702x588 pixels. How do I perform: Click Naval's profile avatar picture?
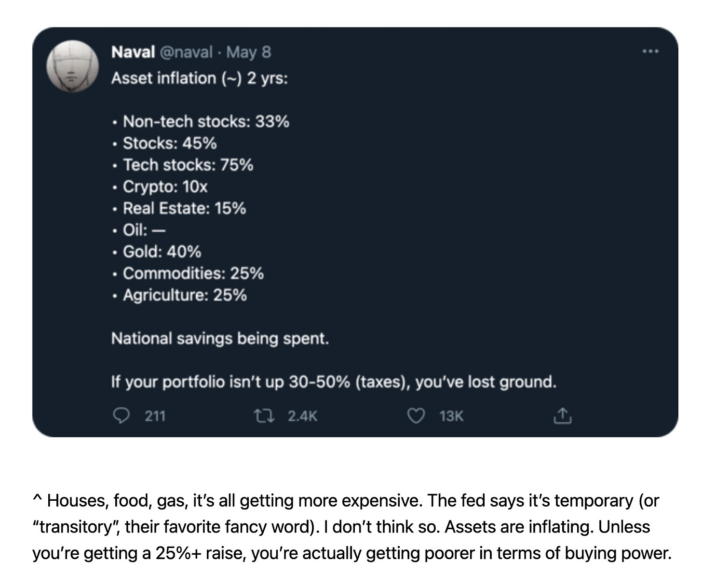(73, 67)
